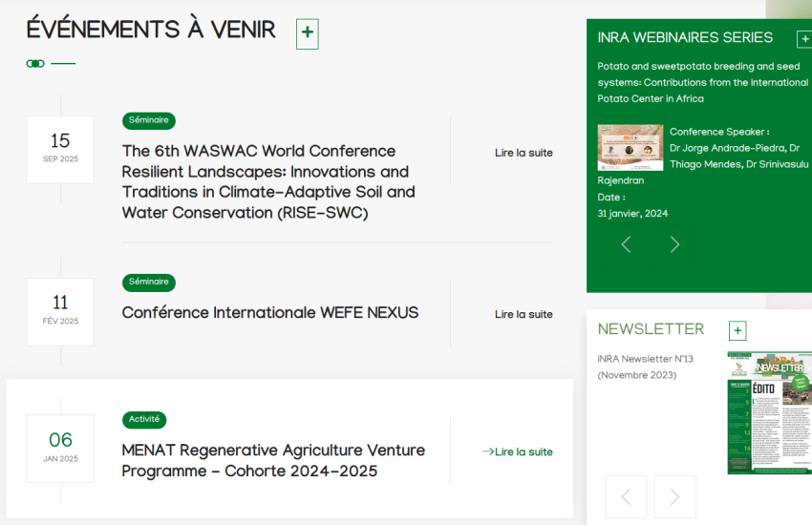The image size is (812, 525).
Task: Click plus icon beside Événements à venir
Action: point(307,33)
